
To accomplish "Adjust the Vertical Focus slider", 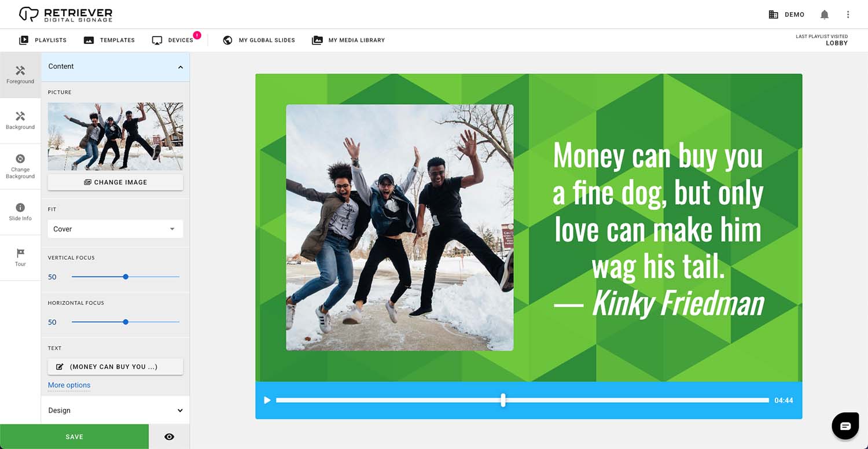I will click(x=126, y=277).
